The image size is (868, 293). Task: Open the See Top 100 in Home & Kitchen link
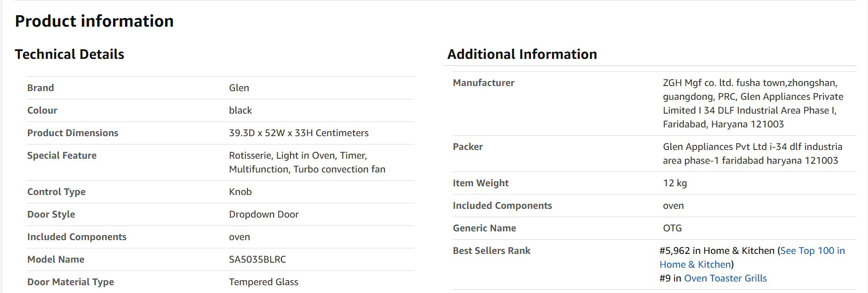pos(812,251)
